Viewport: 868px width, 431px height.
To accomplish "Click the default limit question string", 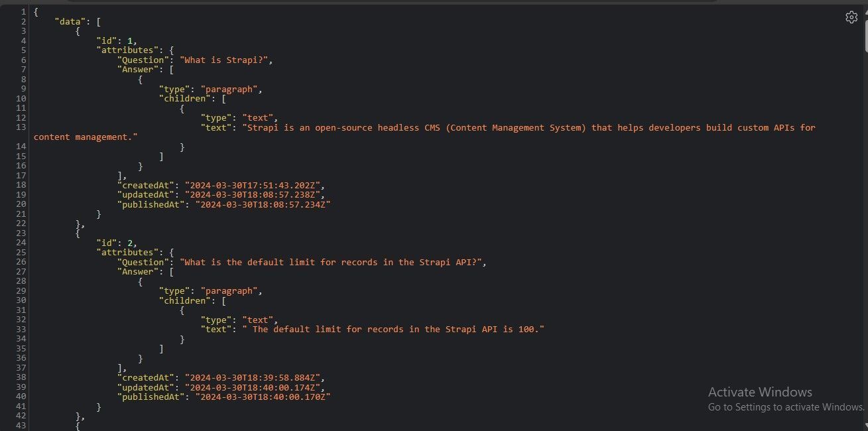I will coord(333,262).
